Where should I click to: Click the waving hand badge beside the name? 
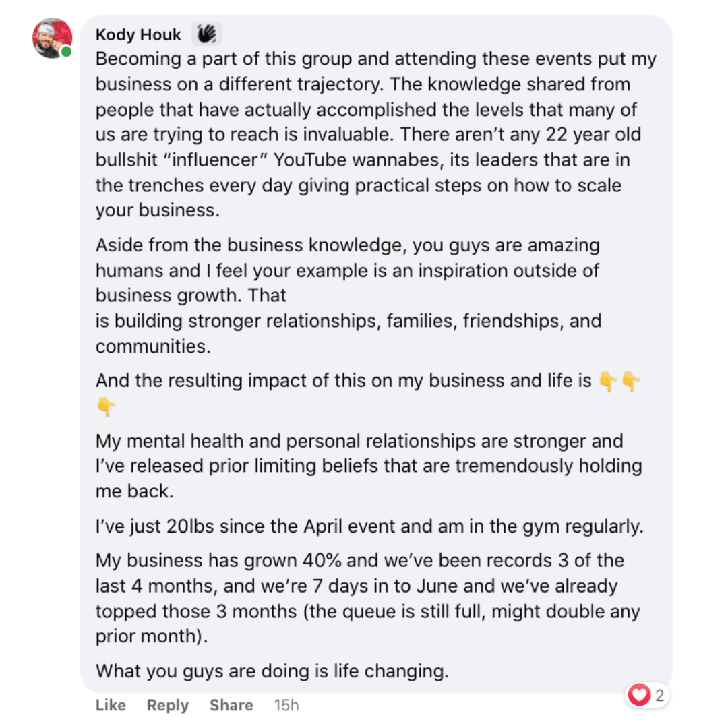click(206, 34)
